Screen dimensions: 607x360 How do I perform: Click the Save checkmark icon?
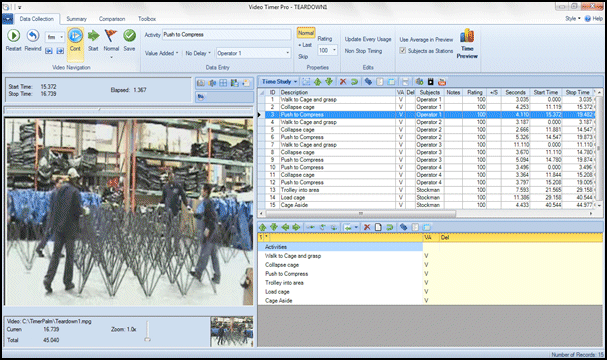(129, 36)
